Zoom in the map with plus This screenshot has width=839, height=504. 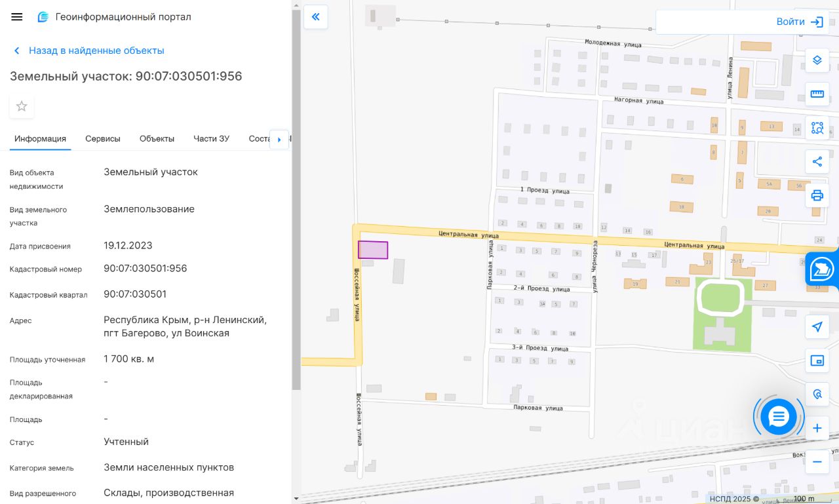pyautogui.click(x=817, y=429)
